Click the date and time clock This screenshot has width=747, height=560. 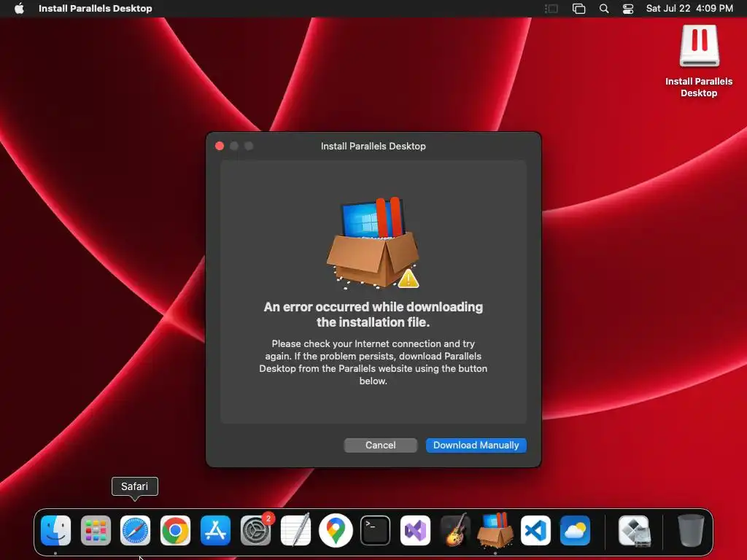tap(689, 9)
